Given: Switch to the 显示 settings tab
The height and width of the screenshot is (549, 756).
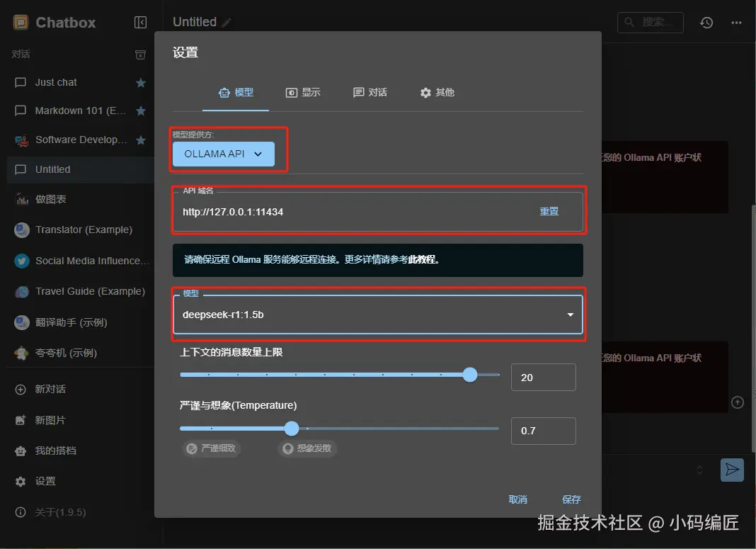Looking at the screenshot, I should [x=303, y=92].
